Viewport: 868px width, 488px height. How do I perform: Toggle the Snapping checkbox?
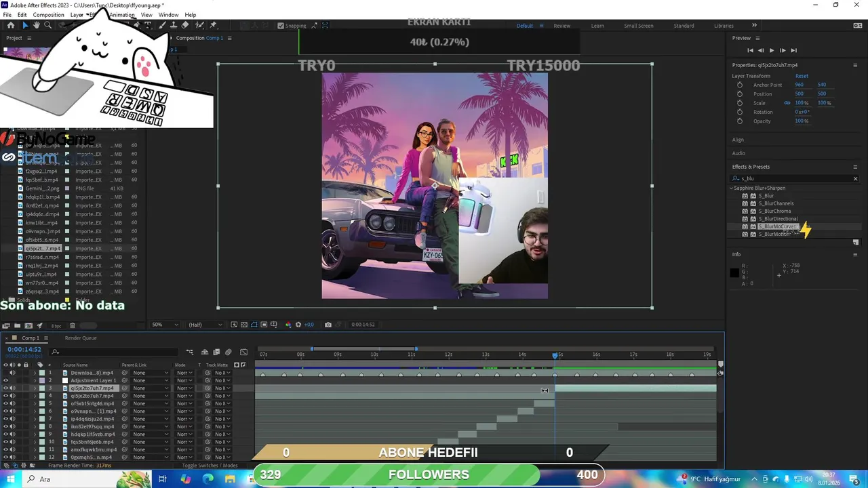click(281, 26)
